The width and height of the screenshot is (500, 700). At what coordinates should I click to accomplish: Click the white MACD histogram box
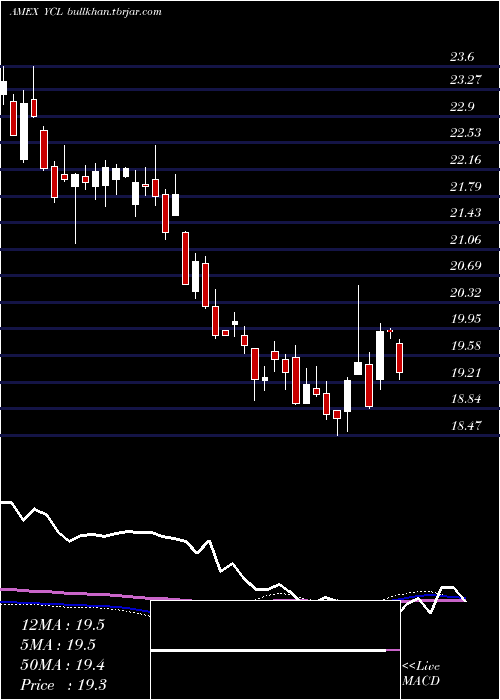(x=275, y=650)
